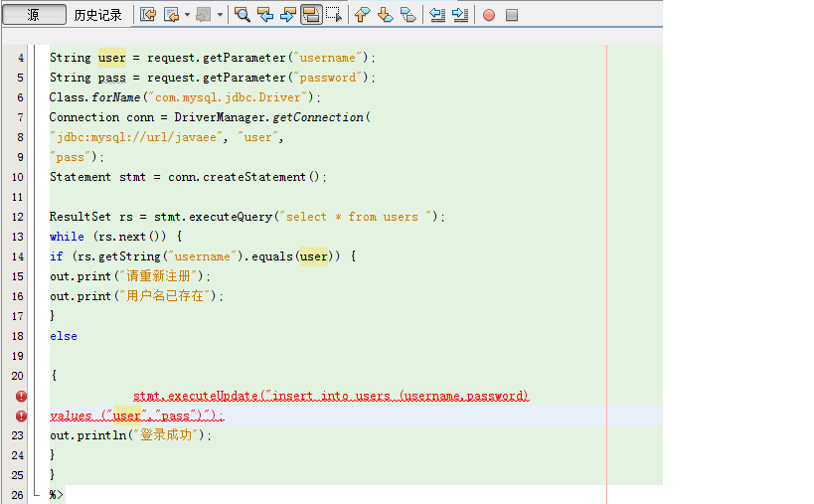Start macro recording with red circle
Viewport: 814px width, 504px height.
point(489,15)
